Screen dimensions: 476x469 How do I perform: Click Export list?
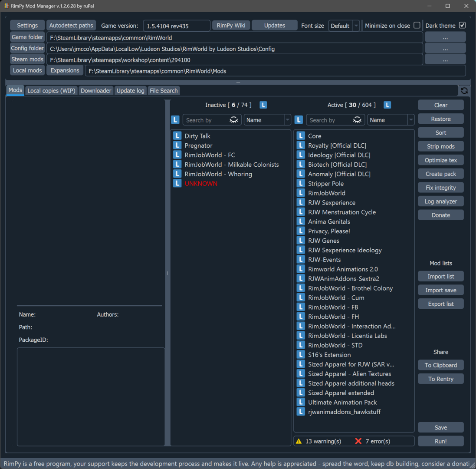pyautogui.click(x=441, y=304)
